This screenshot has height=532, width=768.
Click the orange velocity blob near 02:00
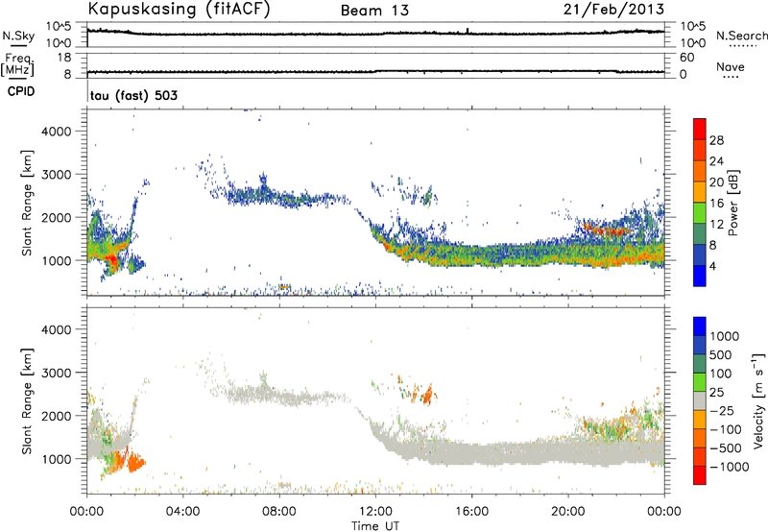135,463
